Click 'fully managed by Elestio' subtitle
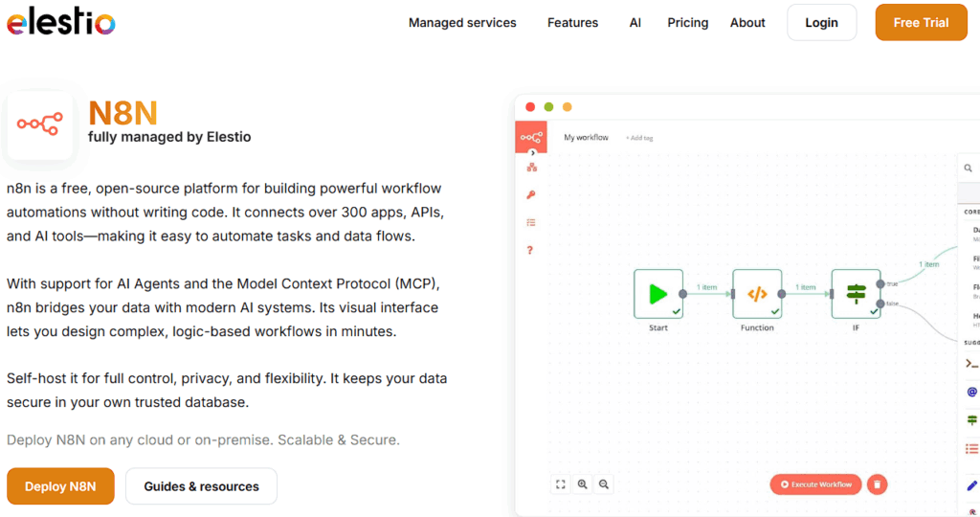This screenshot has width=980, height=517. [x=169, y=137]
